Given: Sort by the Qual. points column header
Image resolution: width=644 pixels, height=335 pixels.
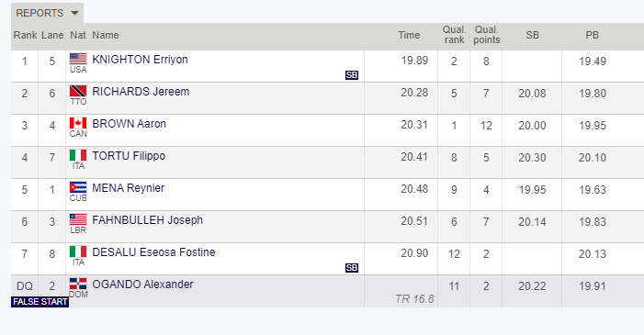Looking at the screenshot, I should click(x=486, y=35).
